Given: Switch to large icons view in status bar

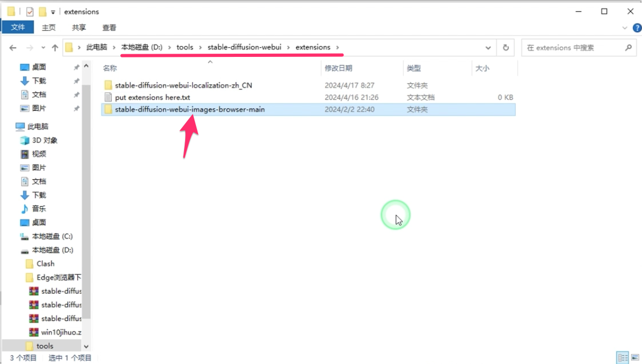Looking at the screenshot, I should (635, 358).
